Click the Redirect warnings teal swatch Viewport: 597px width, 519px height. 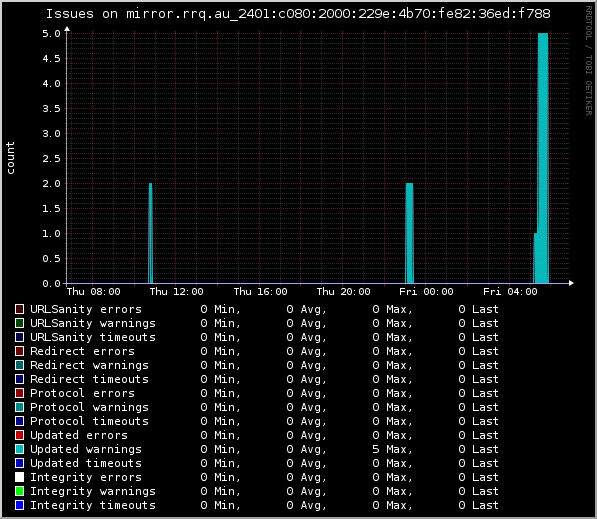pyautogui.click(x=19, y=365)
